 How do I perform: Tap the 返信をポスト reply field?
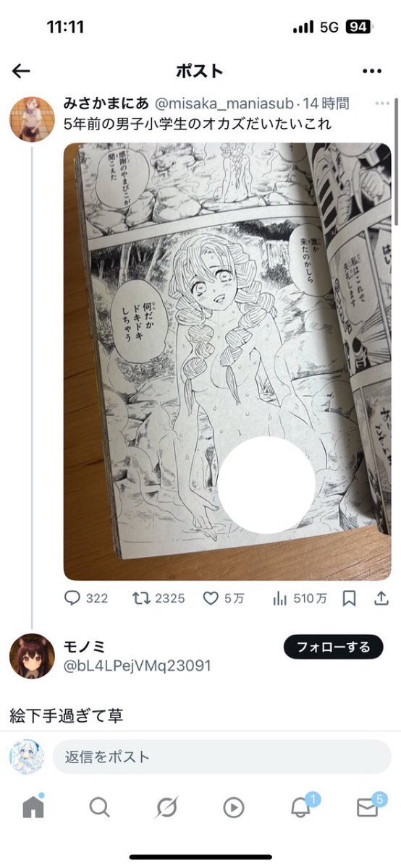tap(221, 757)
